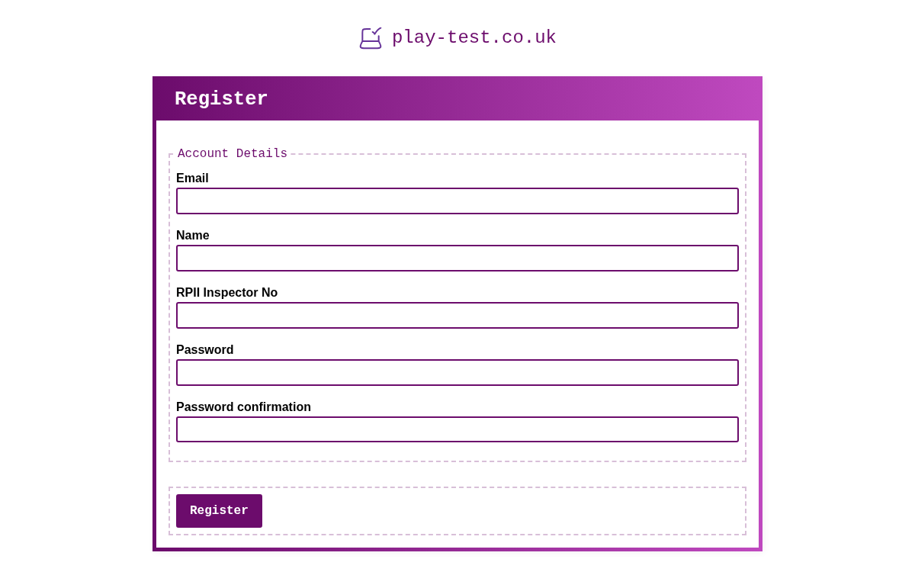The width and height of the screenshot is (915, 588).
Task: Click the Password confirmation label
Action: [243, 406]
